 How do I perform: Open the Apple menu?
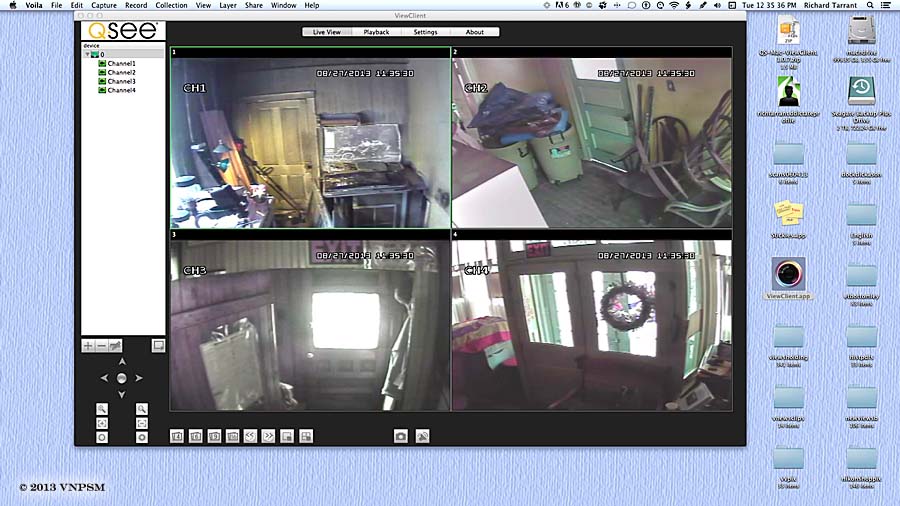point(13,5)
